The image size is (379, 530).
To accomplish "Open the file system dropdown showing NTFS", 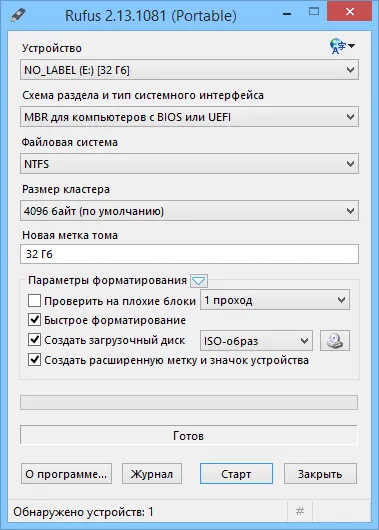I will point(189,164).
